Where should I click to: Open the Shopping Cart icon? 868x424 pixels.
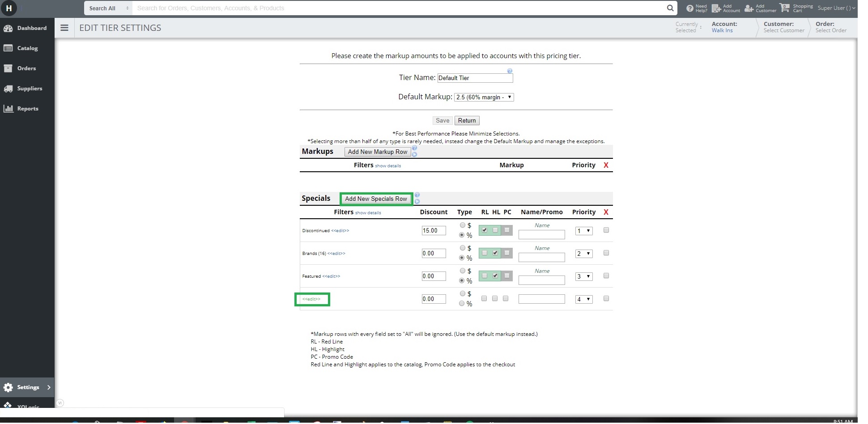tap(784, 8)
